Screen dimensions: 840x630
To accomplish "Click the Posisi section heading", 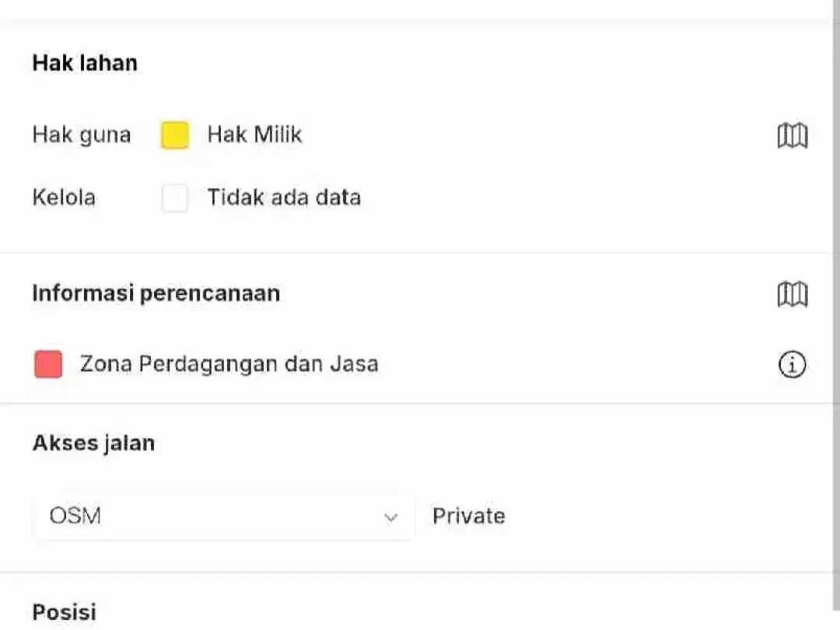I will click(x=65, y=612).
